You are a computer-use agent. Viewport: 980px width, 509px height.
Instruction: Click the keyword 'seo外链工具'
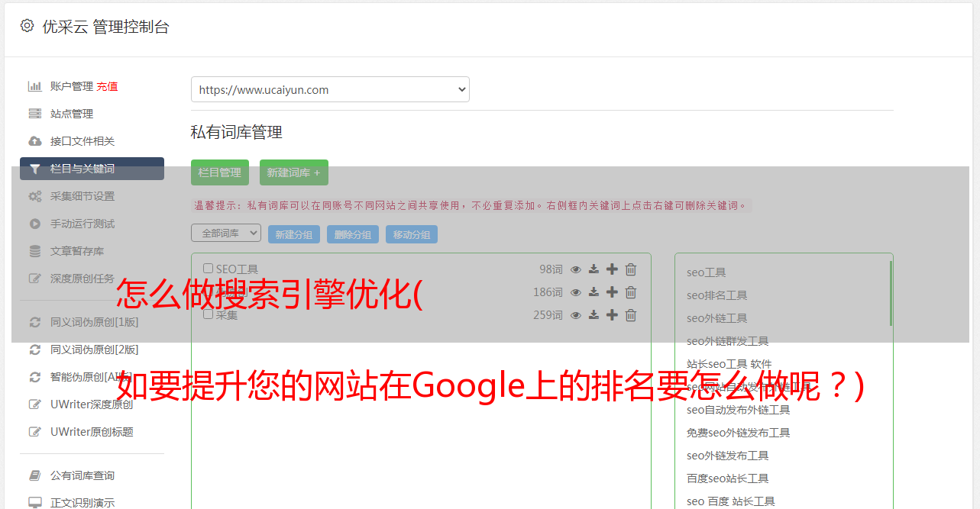[x=717, y=318]
